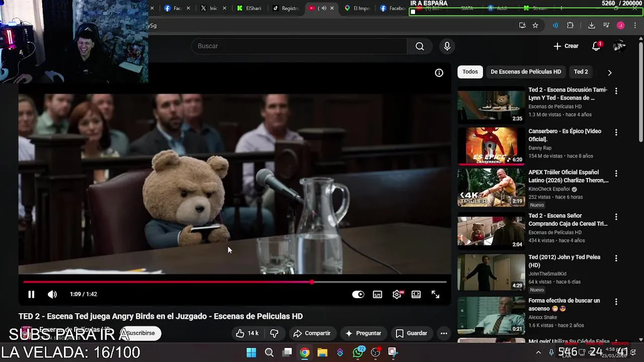Open Canserbero Es Épico thumbnail
Screen dimensions: 644x362
(x=491, y=146)
